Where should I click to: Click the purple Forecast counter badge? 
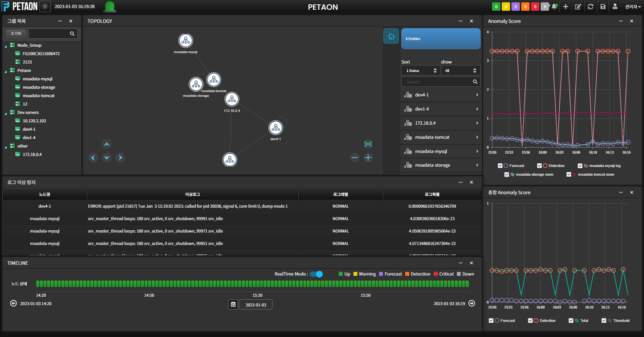pyautogui.click(x=516, y=7)
